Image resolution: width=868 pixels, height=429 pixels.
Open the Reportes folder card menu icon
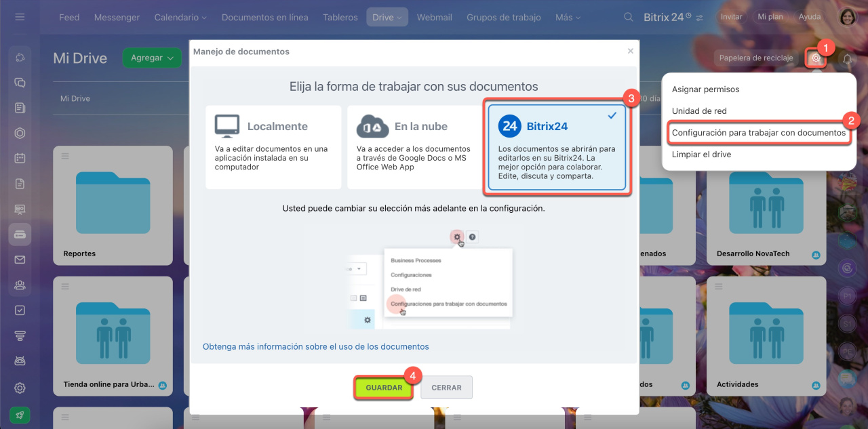pyautogui.click(x=66, y=157)
